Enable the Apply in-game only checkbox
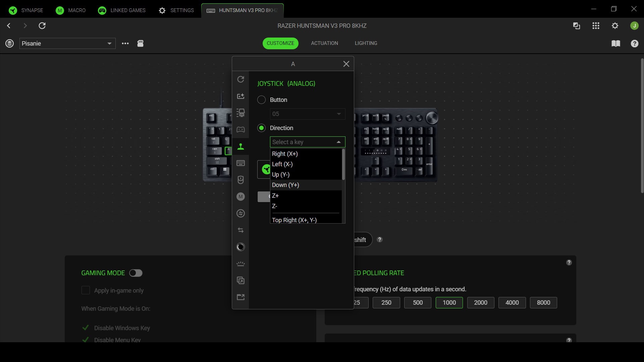The width and height of the screenshot is (644, 362). (x=86, y=291)
